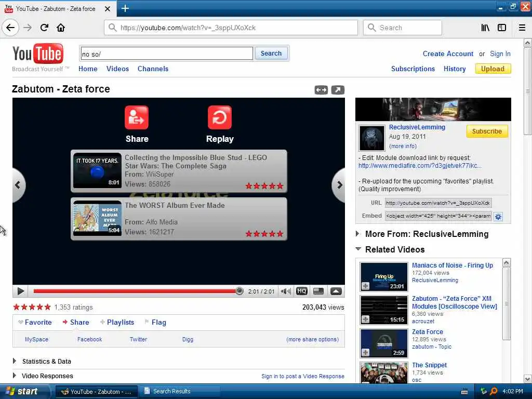Image resolution: width=532 pixels, height=399 pixels.
Task: Open History page
Action: (x=455, y=69)
